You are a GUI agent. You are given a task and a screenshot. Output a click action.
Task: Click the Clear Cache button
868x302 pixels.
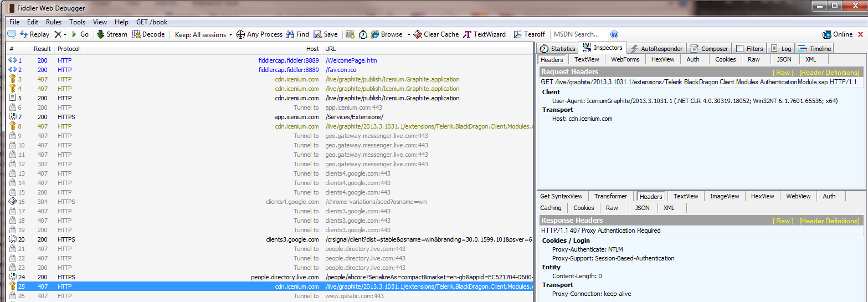436,34
